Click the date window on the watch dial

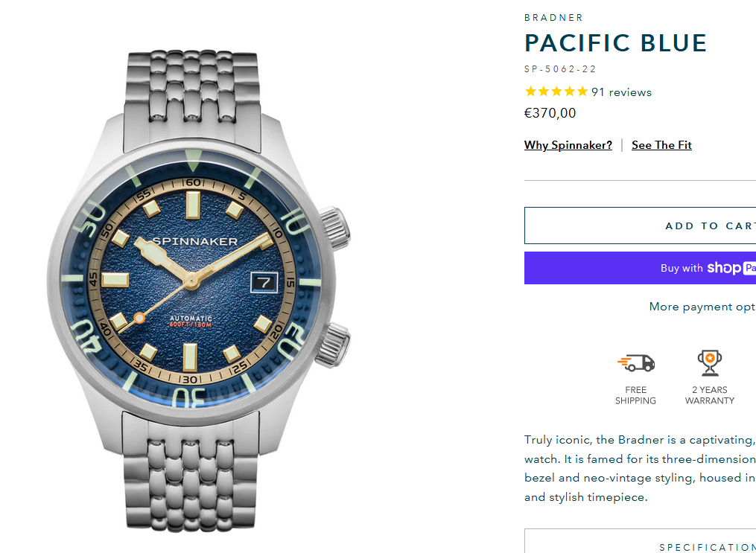point(266,282)
